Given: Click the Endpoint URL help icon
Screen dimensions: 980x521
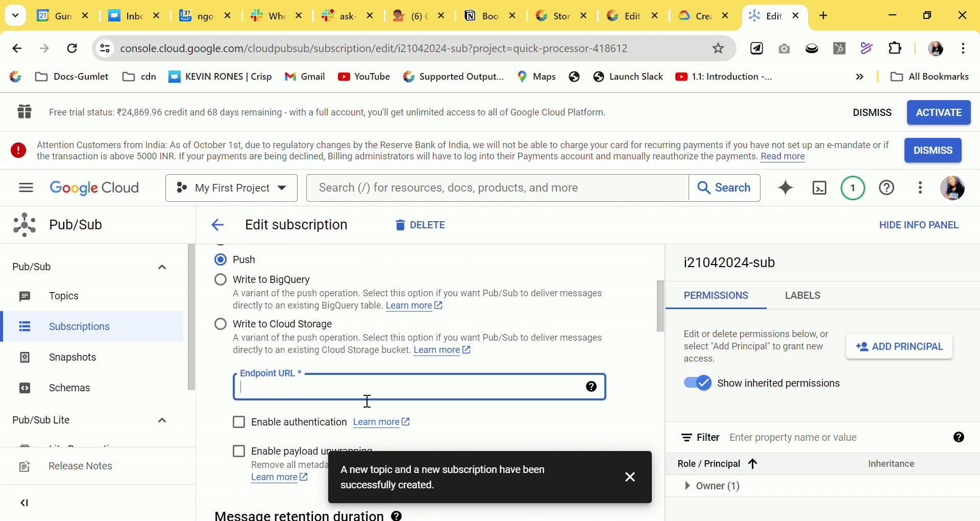Looking at the screenshot, I should pyautogui.click(x=591, y=387).
